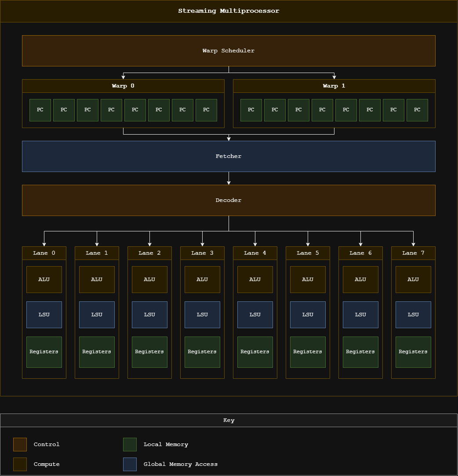Image resolution: width=458 pixels, height=476 pixels.
Task: Click the Lane 1 header
Action: click(x=97, y=253)
